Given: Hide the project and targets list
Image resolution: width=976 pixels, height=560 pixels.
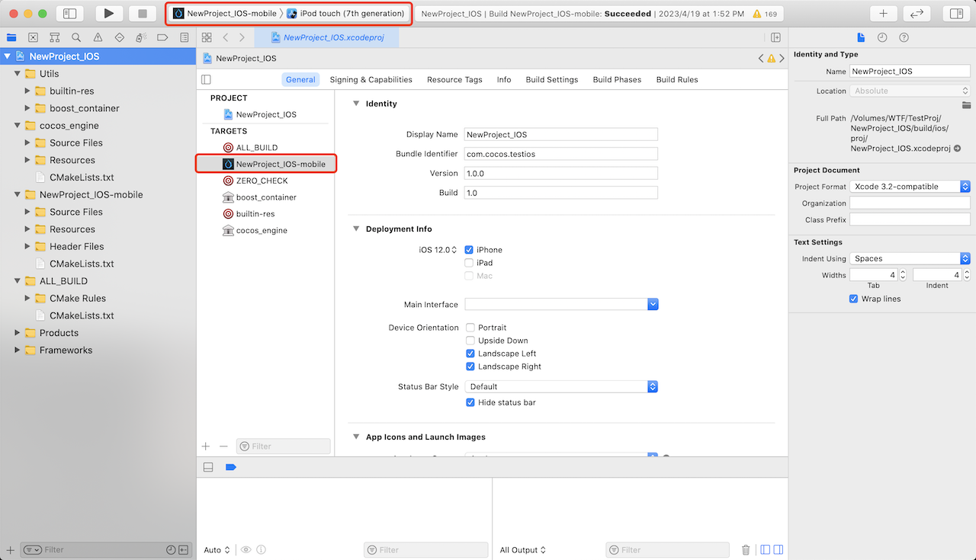Looking at the screenshot, I should (x=206, y=79).
